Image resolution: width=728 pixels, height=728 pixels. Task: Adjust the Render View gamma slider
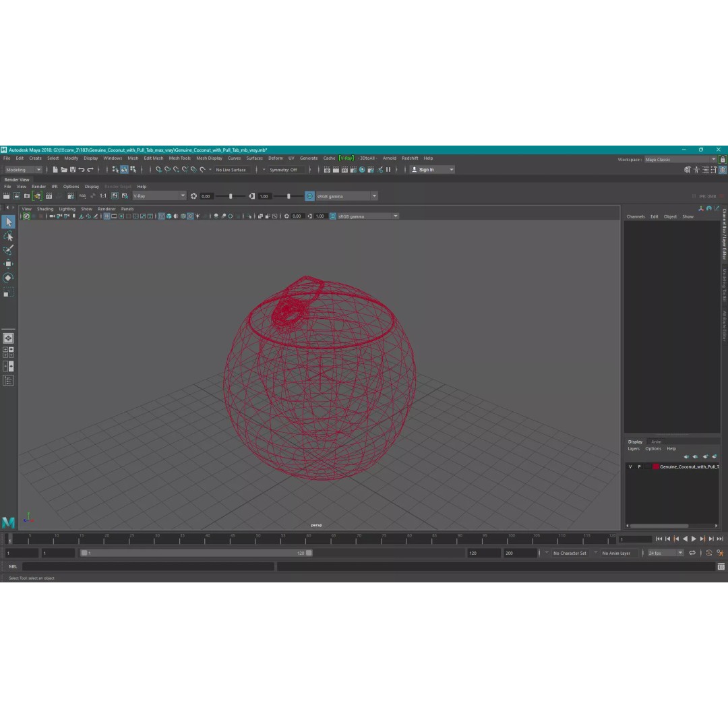[289, 196]
